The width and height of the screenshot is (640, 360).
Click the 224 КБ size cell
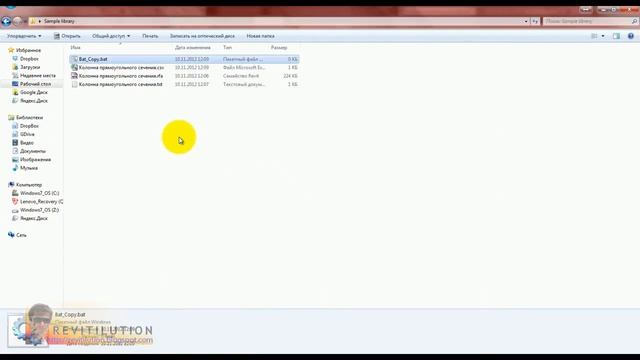point(290,76)
